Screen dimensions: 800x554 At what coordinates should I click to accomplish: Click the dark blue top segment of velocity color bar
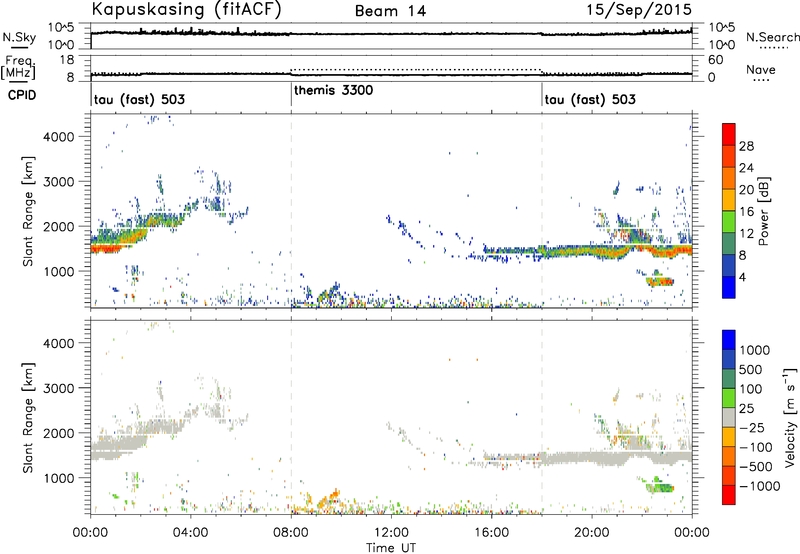pos(729,340)
